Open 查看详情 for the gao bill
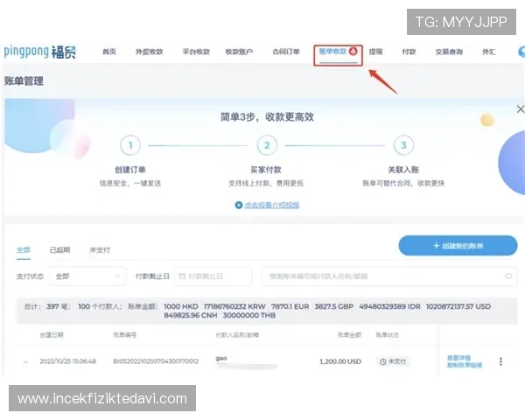Screen dimensions: 525x420 [458, 358]
